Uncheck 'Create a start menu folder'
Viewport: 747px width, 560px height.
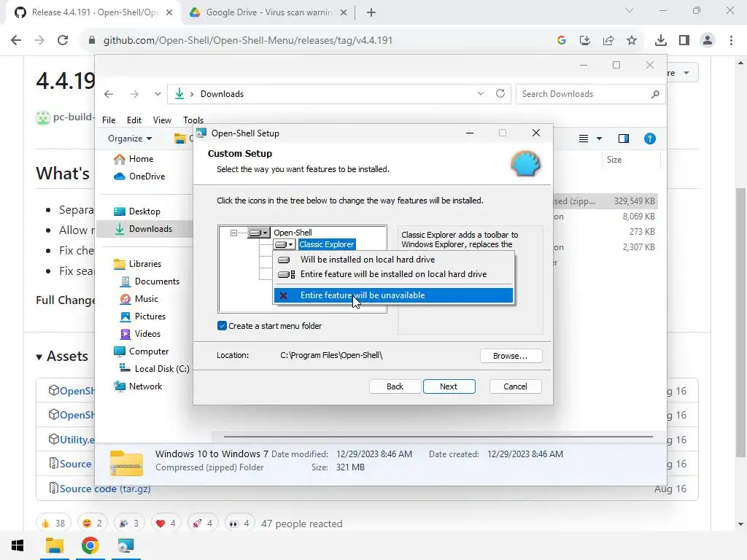(x=222, y=326)
